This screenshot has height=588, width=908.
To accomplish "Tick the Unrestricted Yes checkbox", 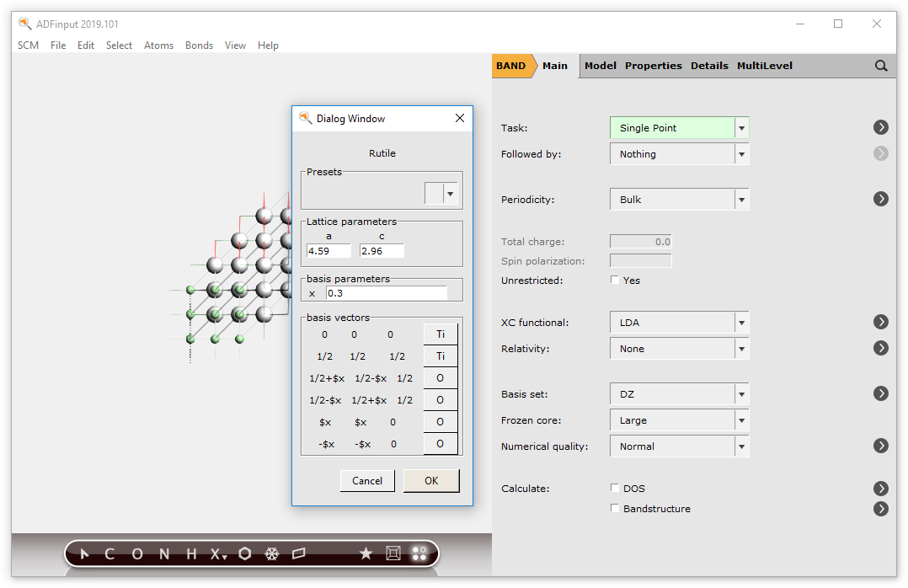I will point(614,279).
